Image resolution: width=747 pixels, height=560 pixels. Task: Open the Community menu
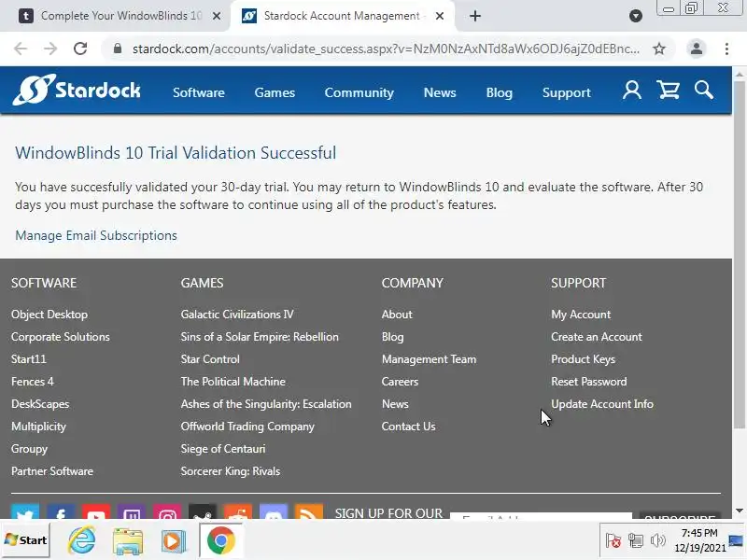[x=359, y=92]
